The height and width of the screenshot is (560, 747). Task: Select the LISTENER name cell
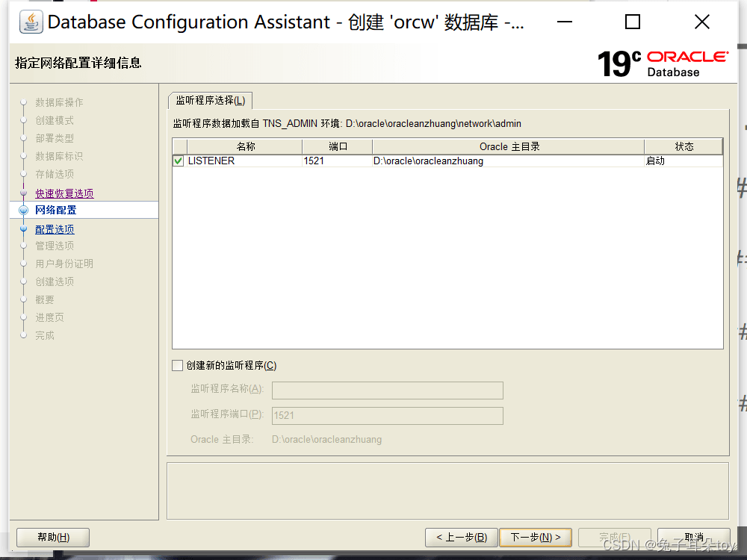(x=245, y=161)
